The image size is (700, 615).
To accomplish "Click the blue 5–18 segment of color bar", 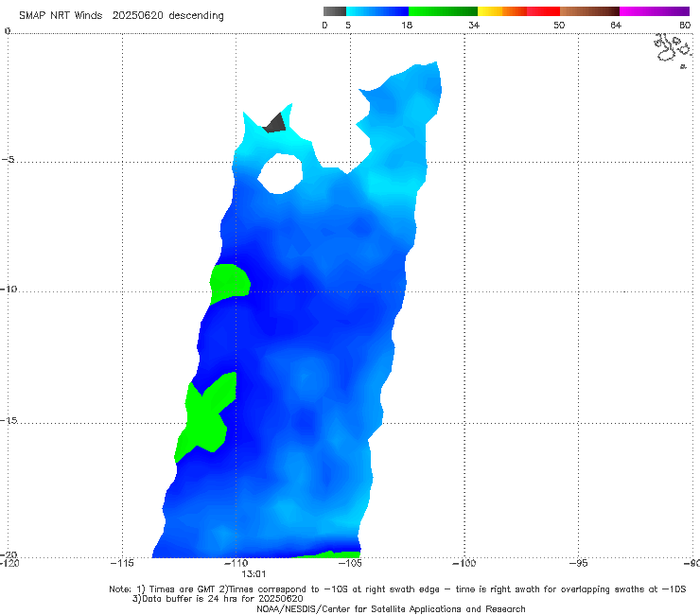I will 377,11.
